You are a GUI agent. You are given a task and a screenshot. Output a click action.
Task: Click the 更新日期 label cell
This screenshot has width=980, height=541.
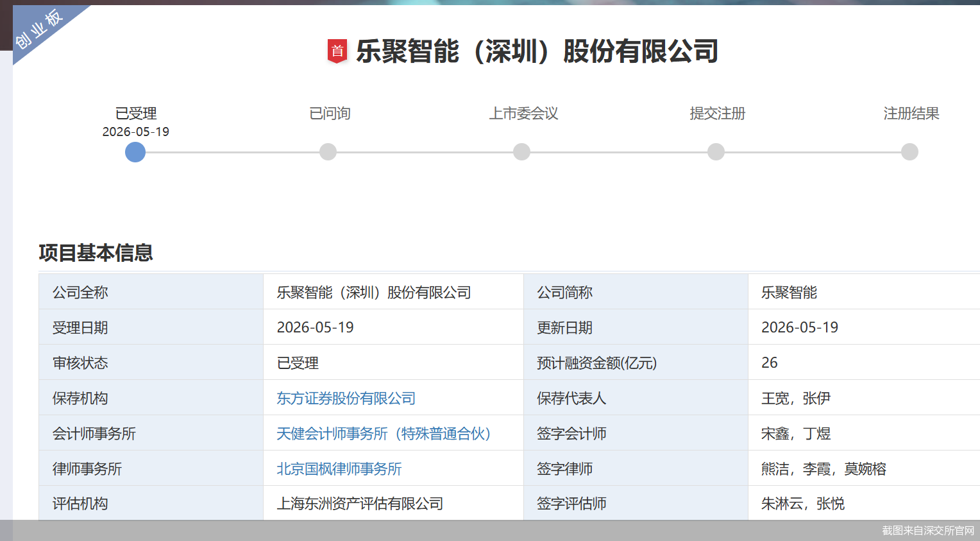point(636,327)
